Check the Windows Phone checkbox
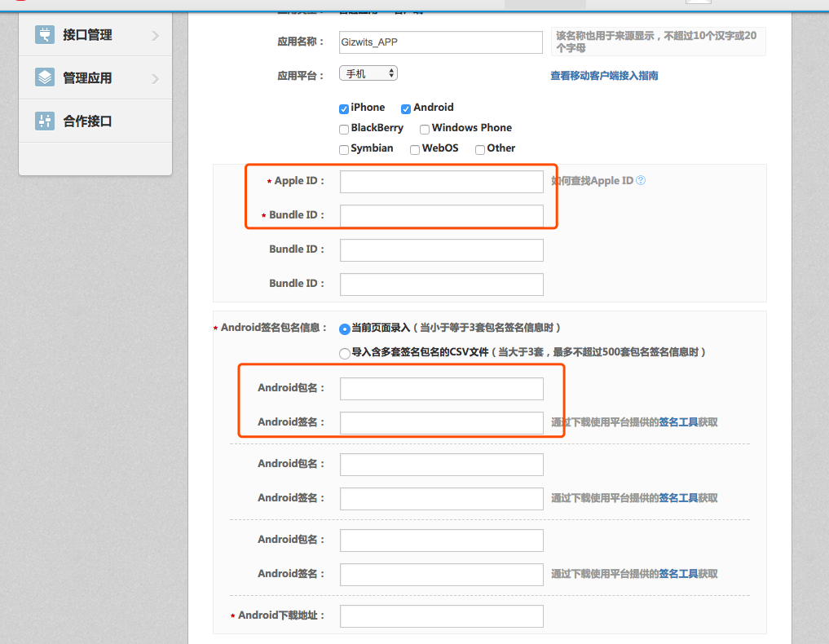 (424, 128)
